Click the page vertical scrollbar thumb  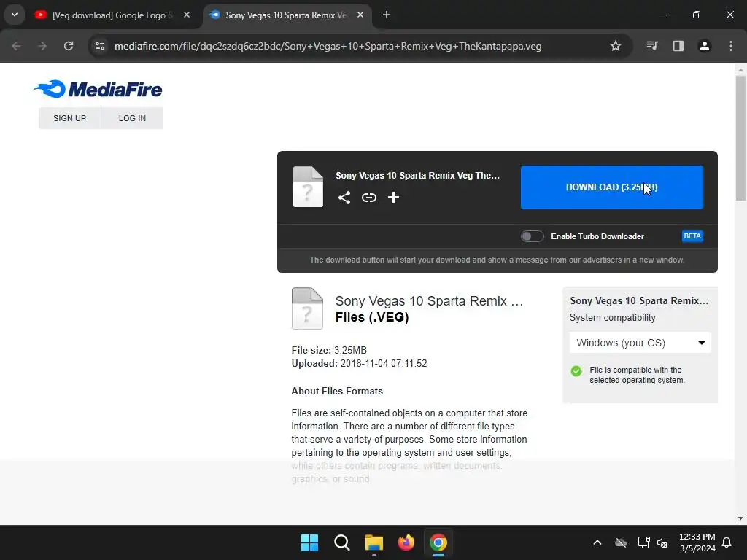point(740,138)
